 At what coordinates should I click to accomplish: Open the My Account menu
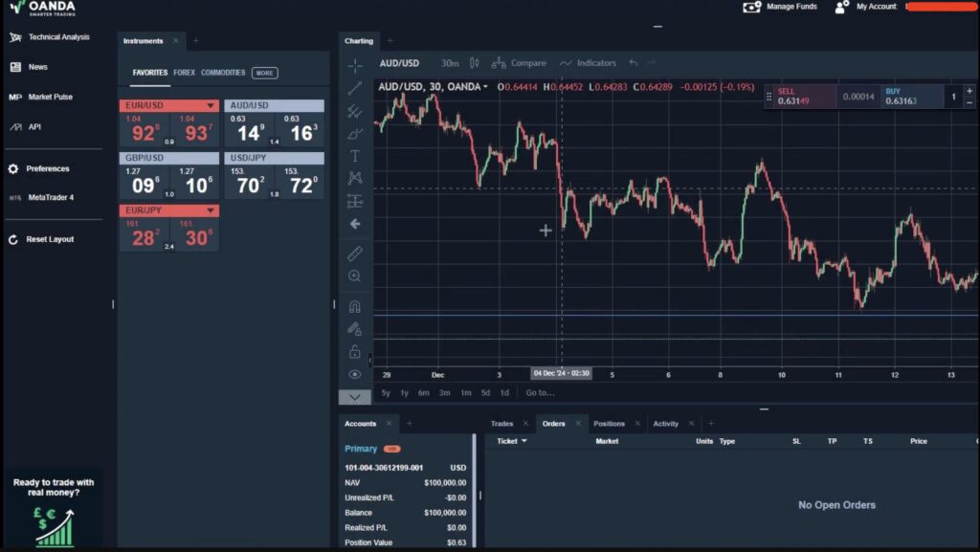866,7
